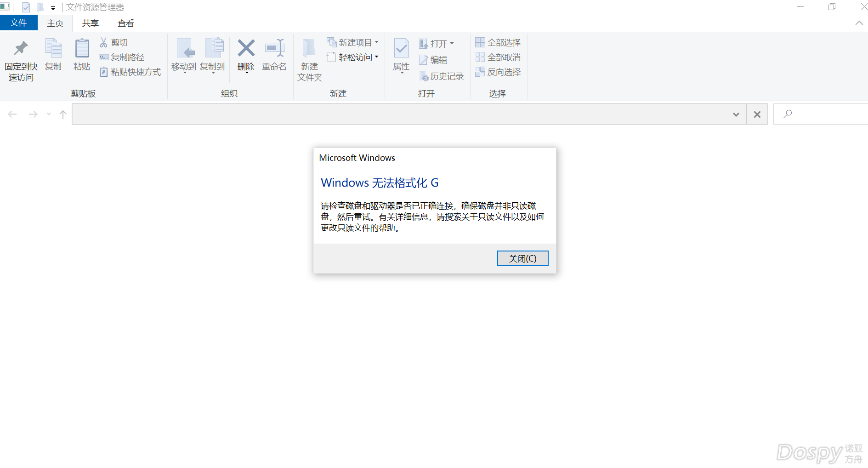Open the History option
The image size is (868, 468).
tap(442, 76)
